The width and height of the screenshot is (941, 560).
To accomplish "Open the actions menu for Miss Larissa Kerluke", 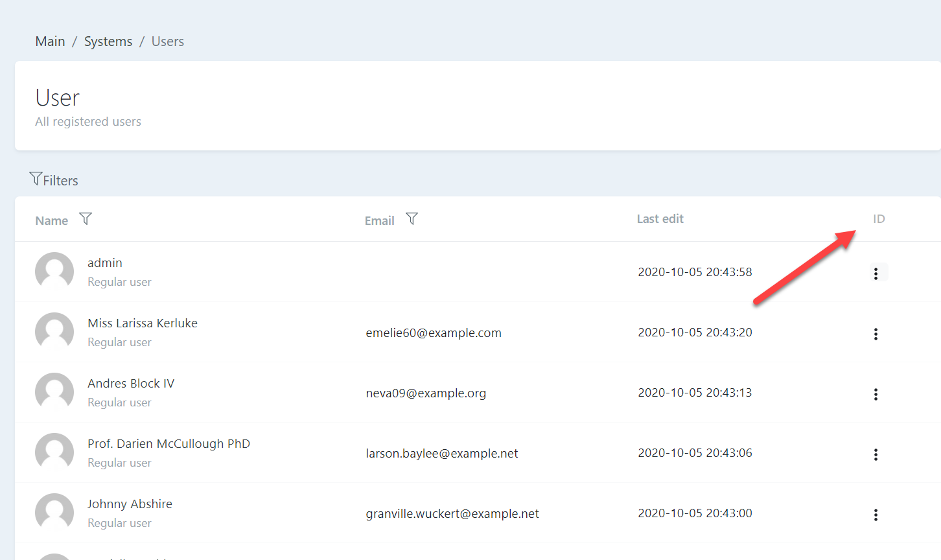I will tap(876, 334).
